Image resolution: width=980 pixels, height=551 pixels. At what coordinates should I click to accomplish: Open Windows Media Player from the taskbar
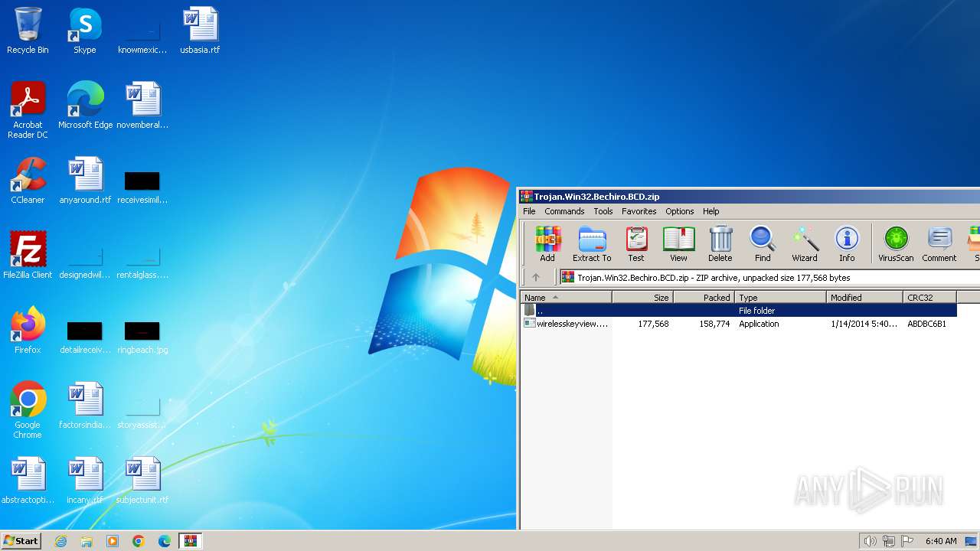[x=113, y=541]
